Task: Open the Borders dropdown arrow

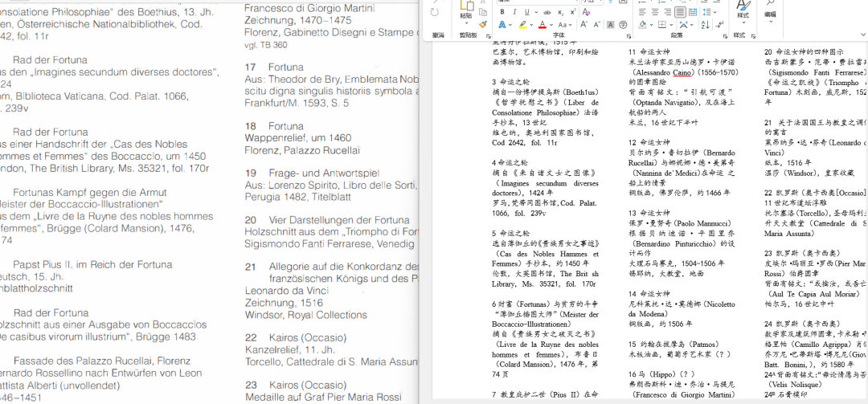Action: (671, 25)
